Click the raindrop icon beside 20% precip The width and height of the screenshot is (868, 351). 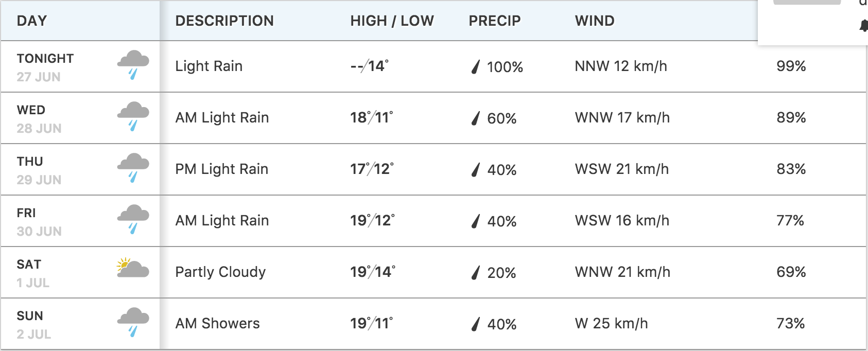coord(476,272)
